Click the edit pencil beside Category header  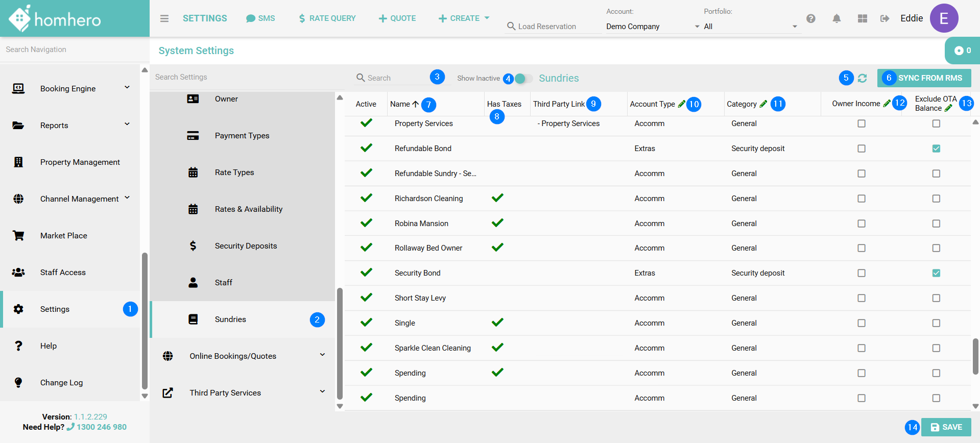pyautogui.click(x=763, y=104)
